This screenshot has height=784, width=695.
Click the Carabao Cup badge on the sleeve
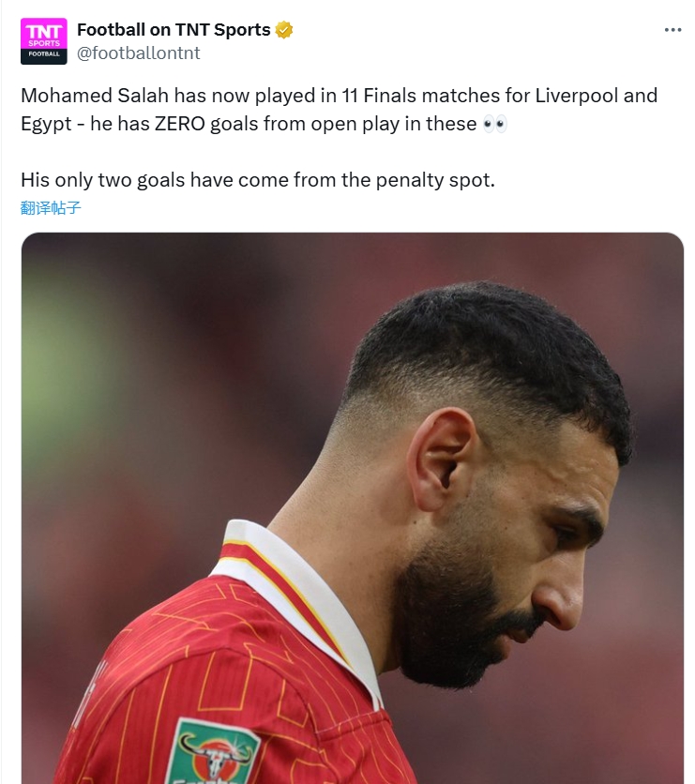tap(212, 753)
